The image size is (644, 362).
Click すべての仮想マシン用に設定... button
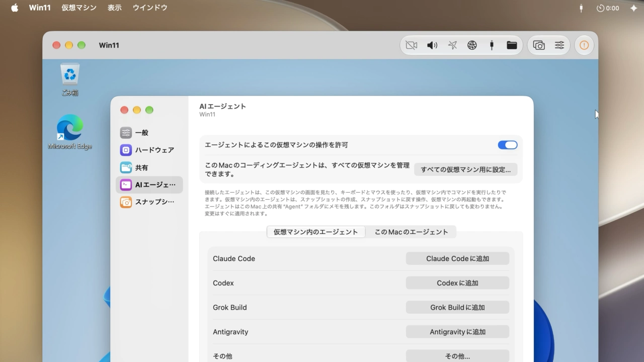(x=466, y=169)
